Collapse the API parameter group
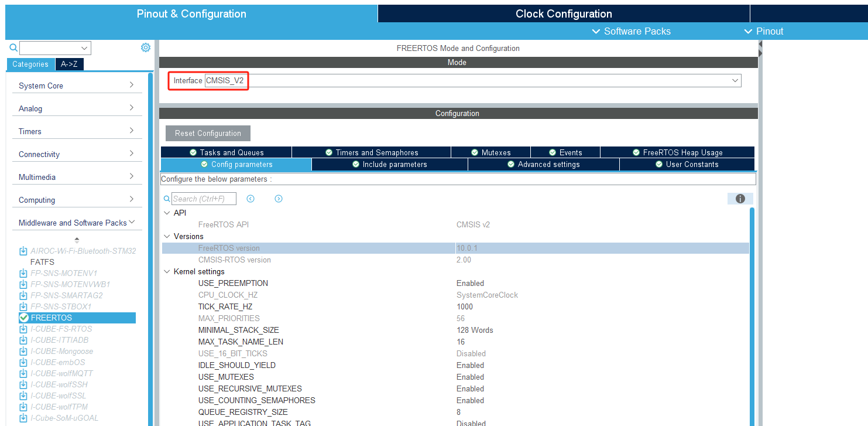This screenshot has height=426, width=868. [167, 213]
